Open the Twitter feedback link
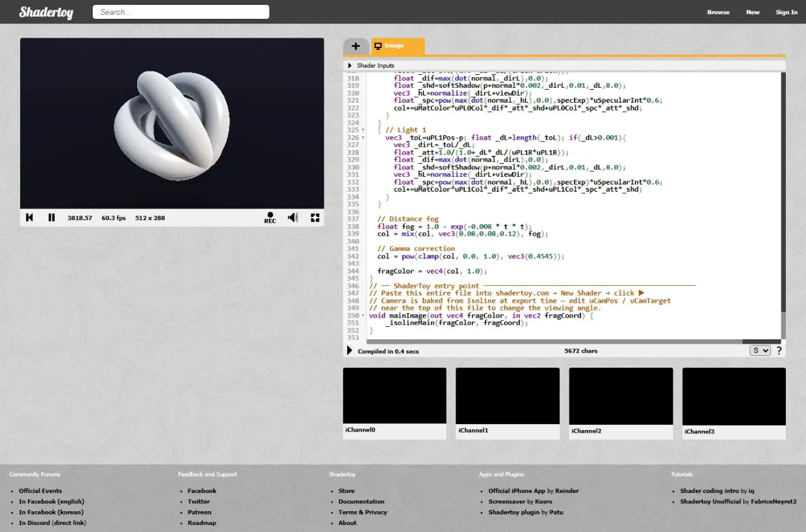 [199, 501]
